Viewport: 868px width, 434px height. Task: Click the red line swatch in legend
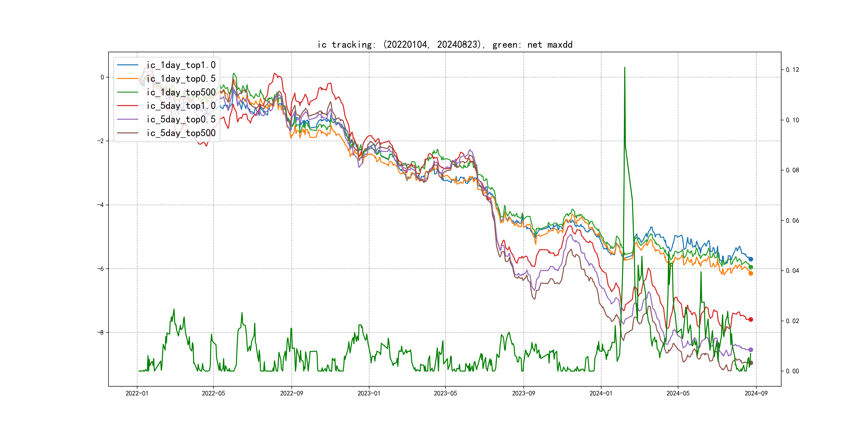point(128,106)
